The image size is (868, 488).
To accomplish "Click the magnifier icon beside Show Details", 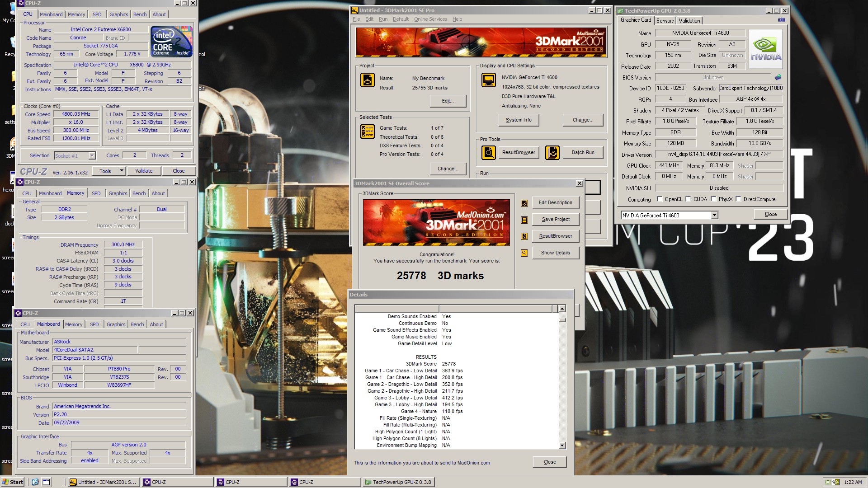I will [x=524, y=253].
